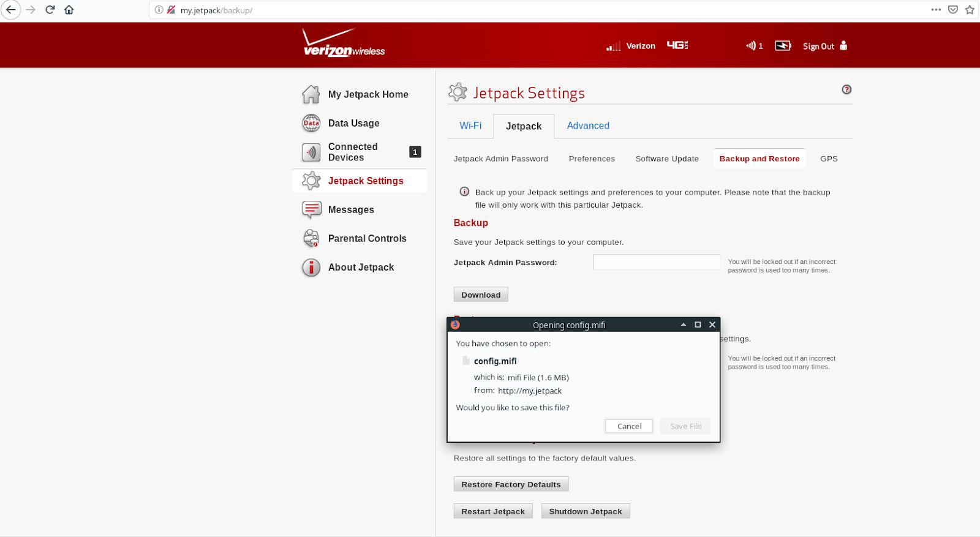This screenshot has width=980, height=537.
Task: Click 'mifi File (1.6 MB)' text
Action: pyautogui.click(x=538, y=377)
